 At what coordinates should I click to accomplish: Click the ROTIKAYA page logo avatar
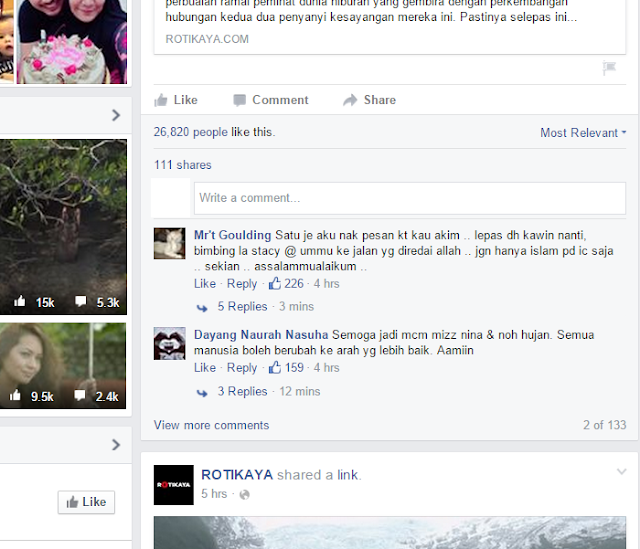tap(174, 485)
